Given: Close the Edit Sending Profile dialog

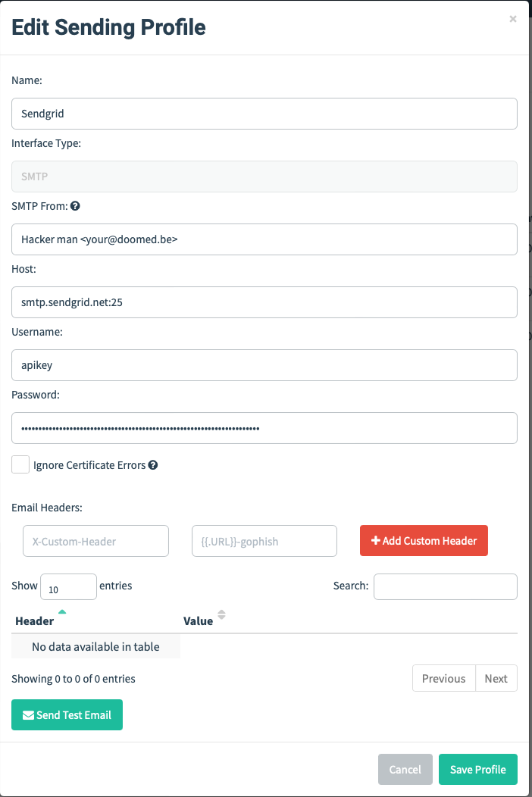Looking at the screenshot, I should (x=513, y=19).
